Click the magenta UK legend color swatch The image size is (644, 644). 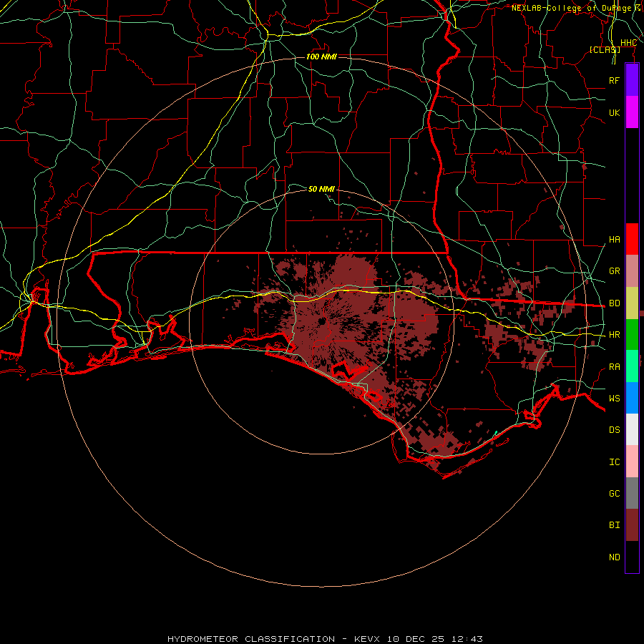632,112
